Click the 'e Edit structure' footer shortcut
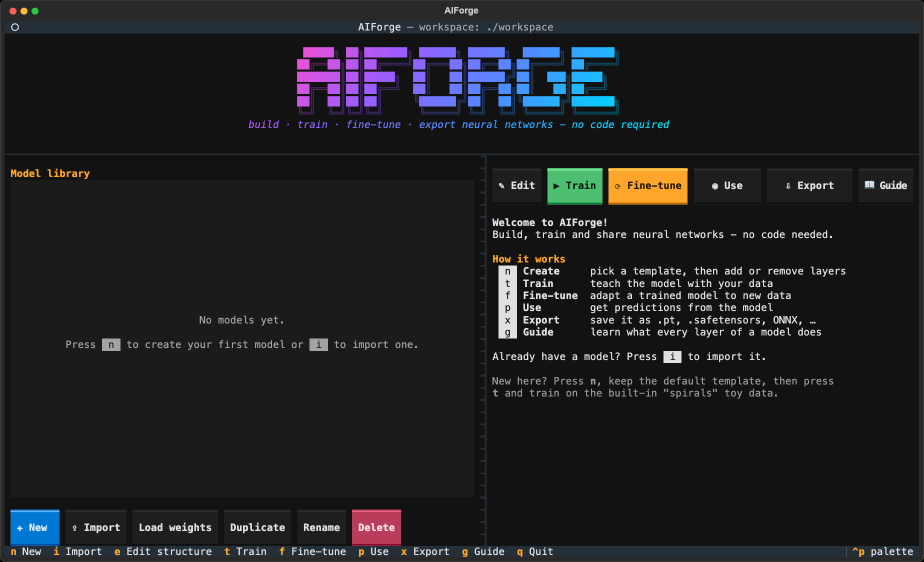Screen dimensions: 924x562 [163, 551]
